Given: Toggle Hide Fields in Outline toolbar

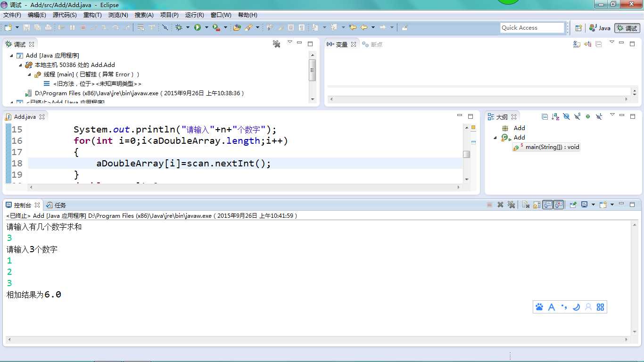Looking at the screenshot, I should pyautogui.click(x=566, y=116).
